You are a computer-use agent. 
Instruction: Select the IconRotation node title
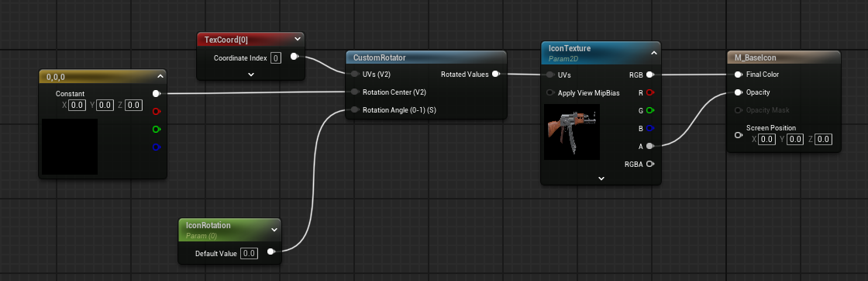point(208,226)
